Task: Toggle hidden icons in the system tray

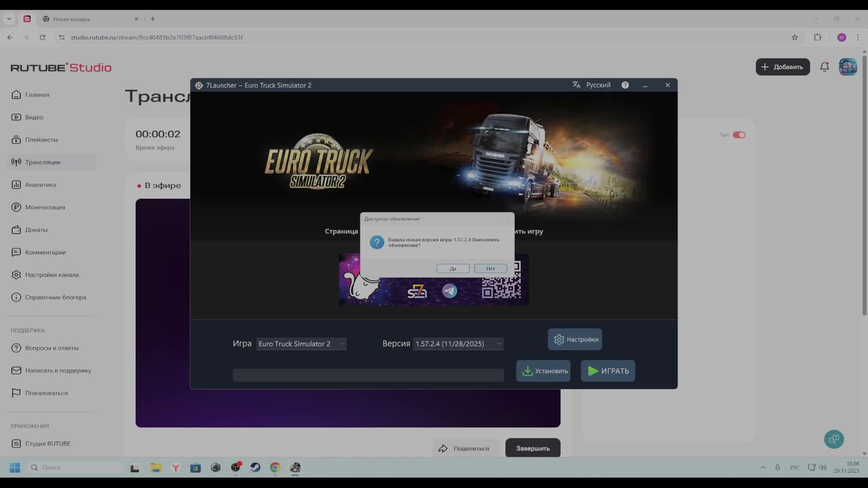Action: 763,468
